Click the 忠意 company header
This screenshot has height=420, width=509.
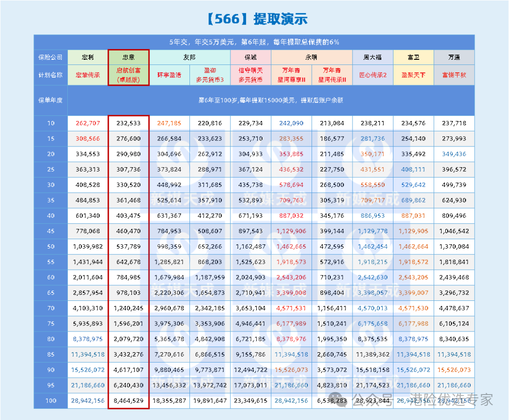[x=129, y=57]
